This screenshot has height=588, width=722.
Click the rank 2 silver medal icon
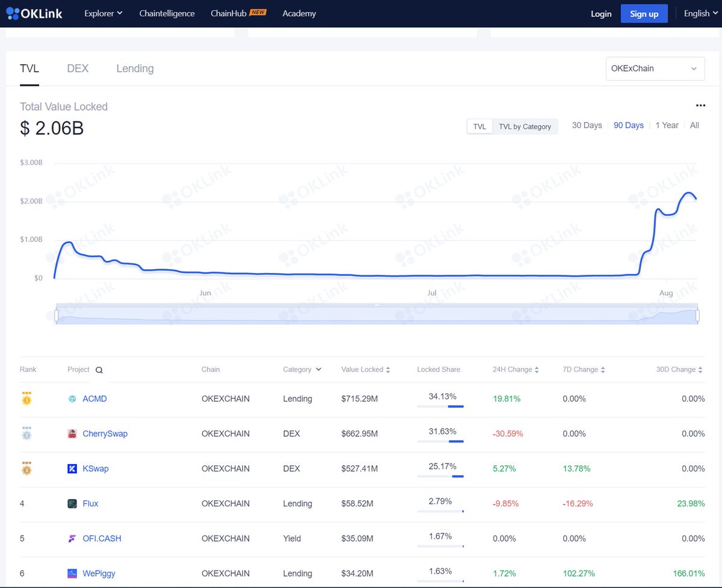[x=26, y=433]
